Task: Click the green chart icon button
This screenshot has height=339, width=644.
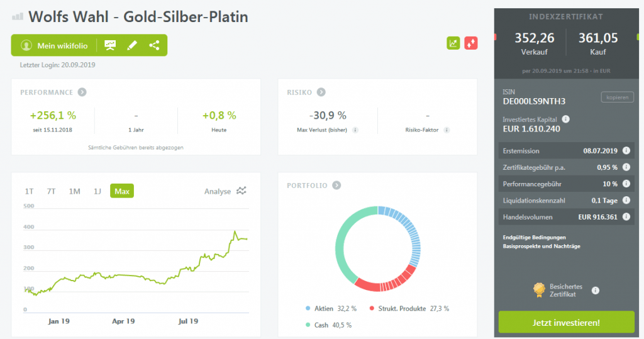Action: click(453, 43)
